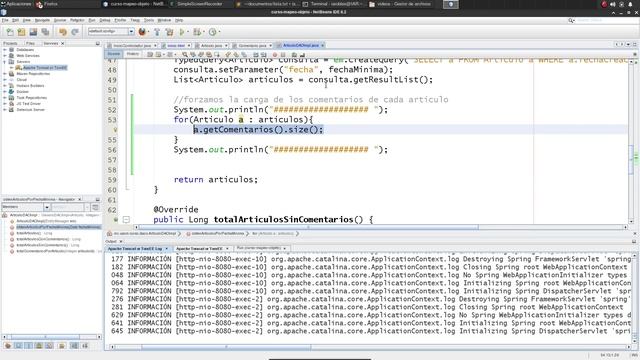Click the green Run Project icon
640x360 pixels.
182,32
